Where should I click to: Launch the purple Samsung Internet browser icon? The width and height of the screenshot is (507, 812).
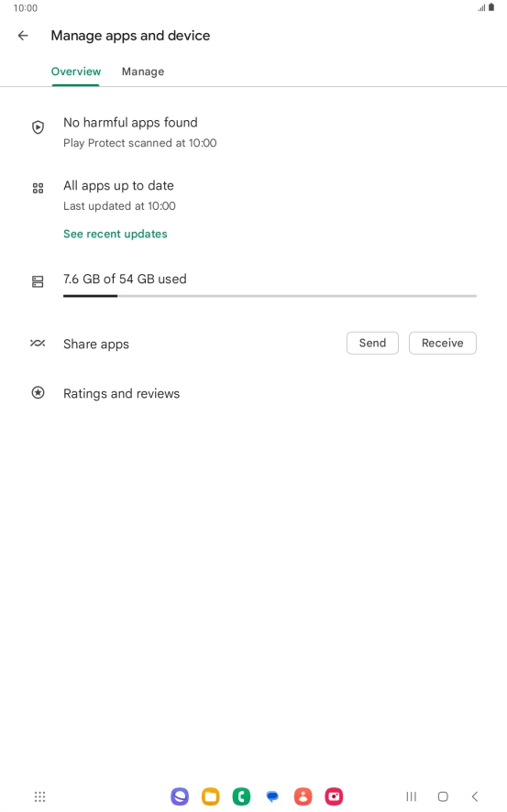coord(180,796)
